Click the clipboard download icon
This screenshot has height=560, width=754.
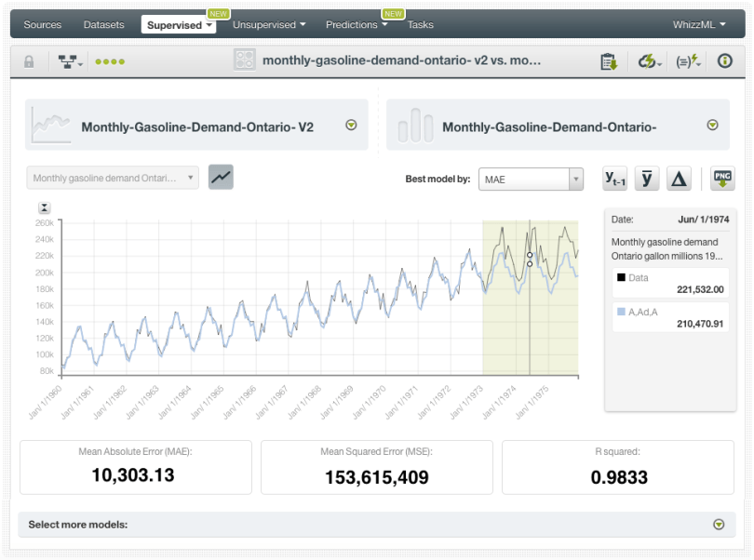(609, 61)
